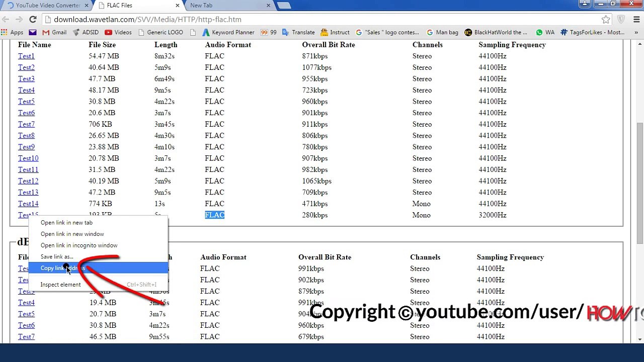
Task: Open the Apps bookmark shortcut
Action: tap(12, 32)
